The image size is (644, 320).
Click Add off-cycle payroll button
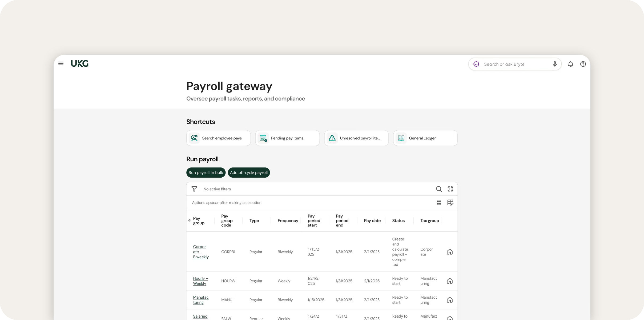[249, 173]
